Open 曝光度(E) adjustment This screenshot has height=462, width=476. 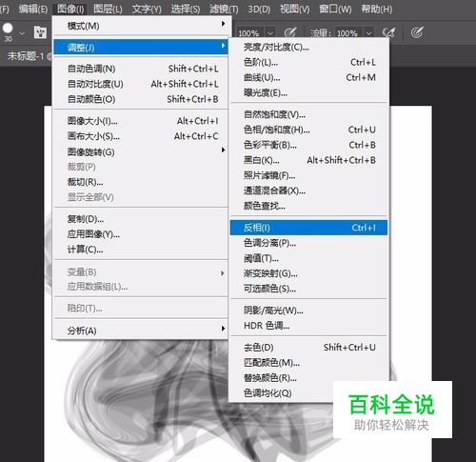[x=308, y=92]
